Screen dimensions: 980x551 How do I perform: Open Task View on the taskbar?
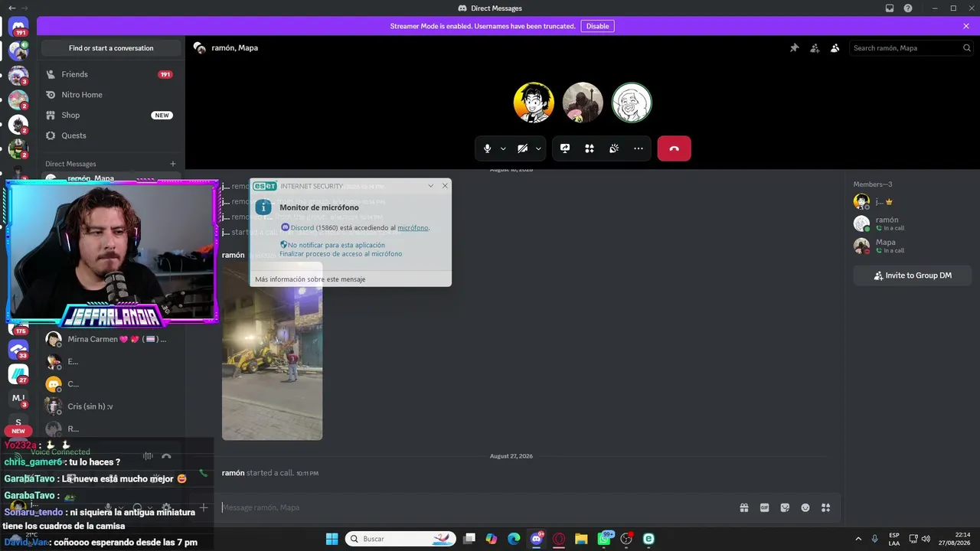click(x=469, y=539)
